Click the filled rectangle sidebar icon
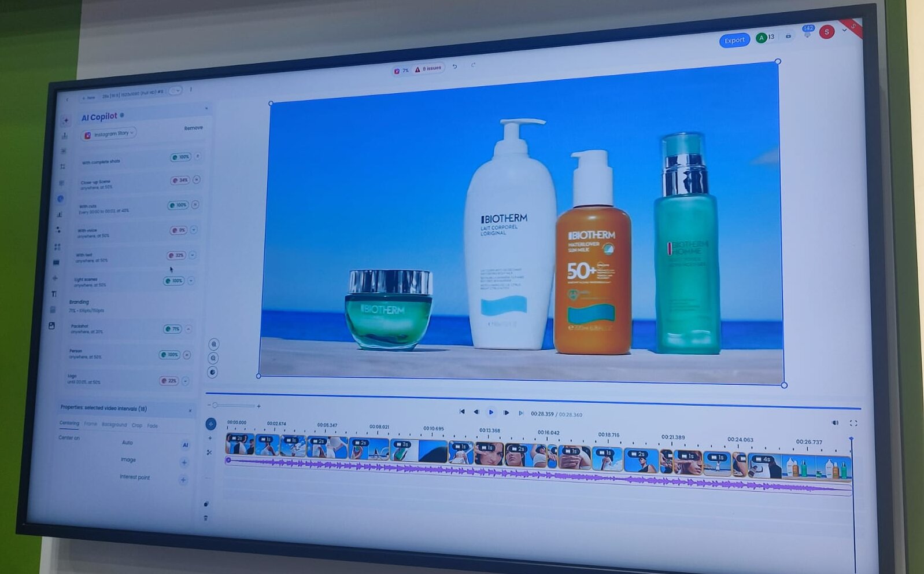 (56, 262)
